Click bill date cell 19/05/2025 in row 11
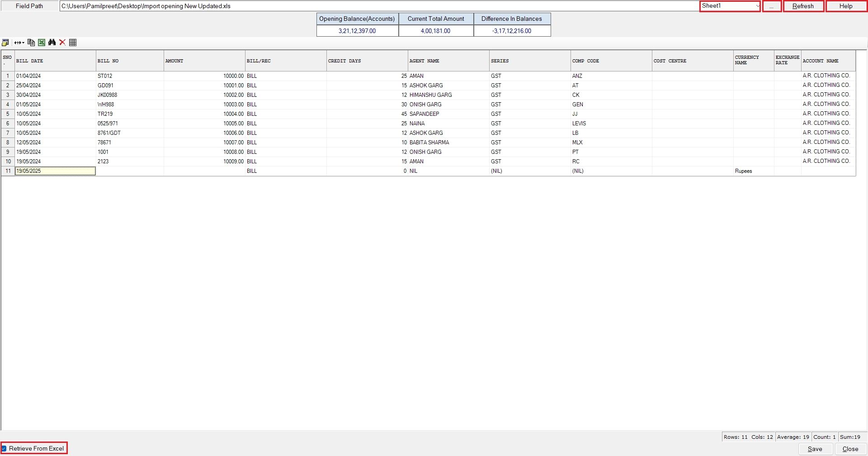 point(55,171)
